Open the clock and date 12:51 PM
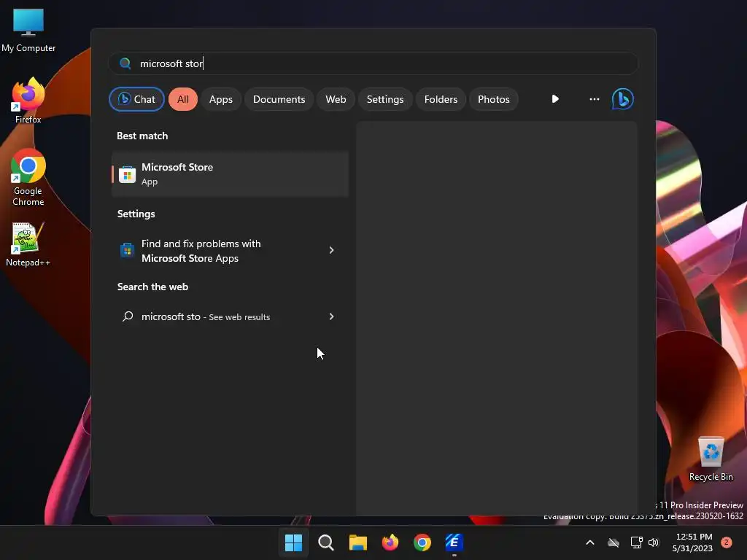This screenshot has height=560, width=747. tap(694, 542)
